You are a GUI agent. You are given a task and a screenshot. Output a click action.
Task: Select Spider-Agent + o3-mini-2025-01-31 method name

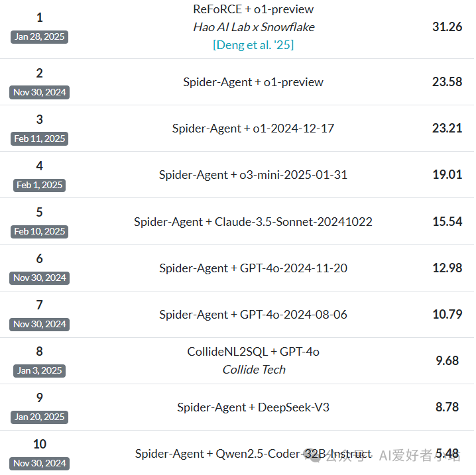click(x=253, y=175)
